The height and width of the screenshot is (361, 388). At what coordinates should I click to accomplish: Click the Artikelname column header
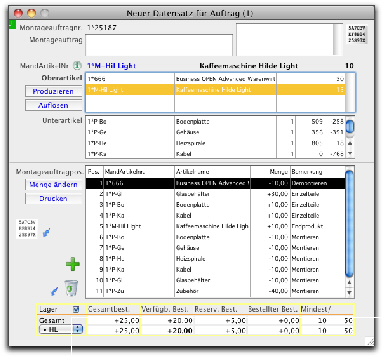pyautogui.click(x=212, y=172)
